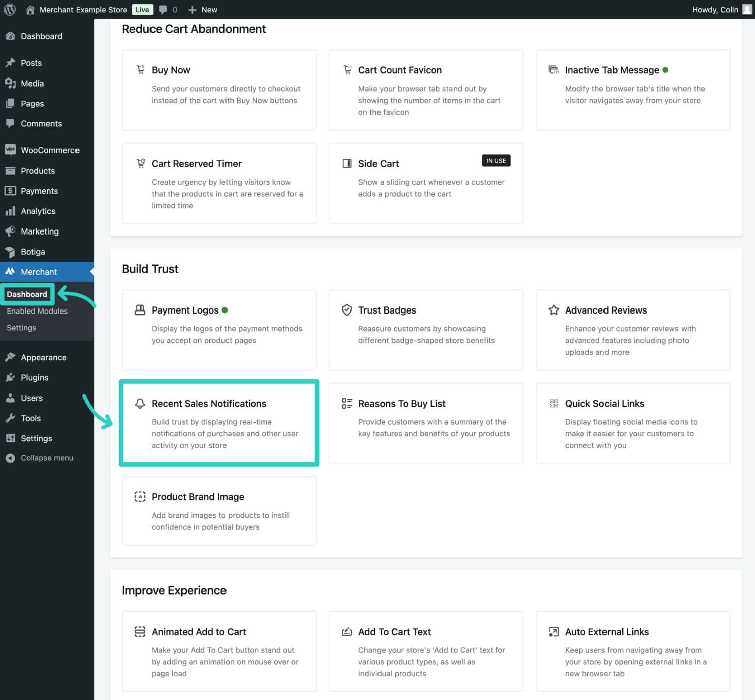
Task: Open the Cart Count Favicon module title
Action: pyautogui.click(x=400, y=70)
